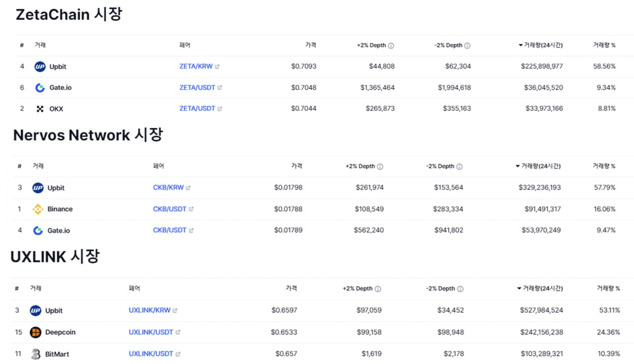Click the Gate.io logo in Nervos Network table
The image size is (634, 364).
pos(38,230)
